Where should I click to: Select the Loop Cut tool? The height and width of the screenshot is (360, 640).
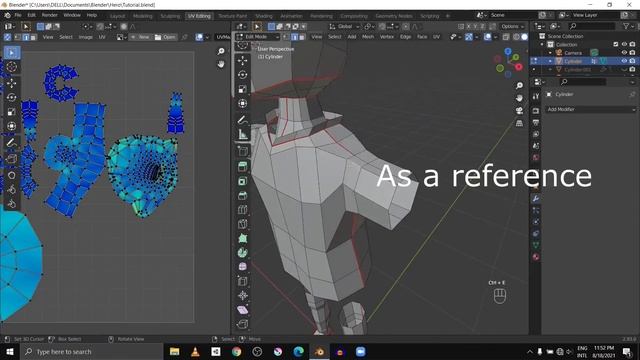242,210
